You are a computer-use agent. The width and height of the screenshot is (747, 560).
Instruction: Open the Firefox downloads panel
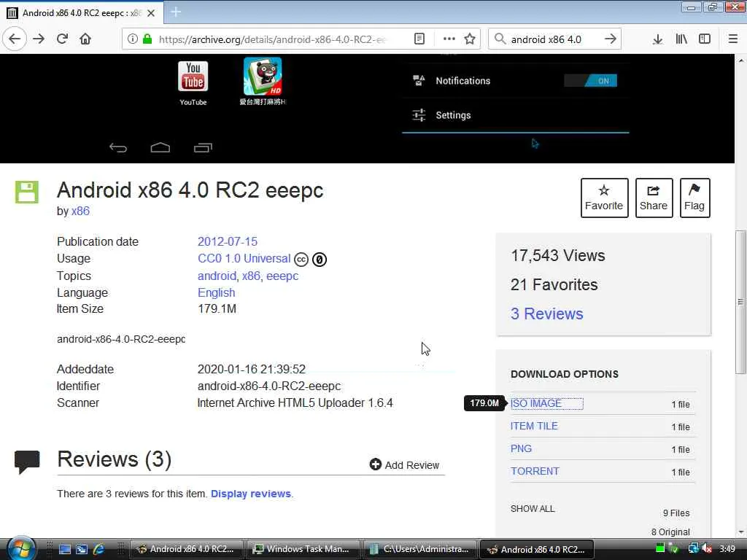(657, 39)
